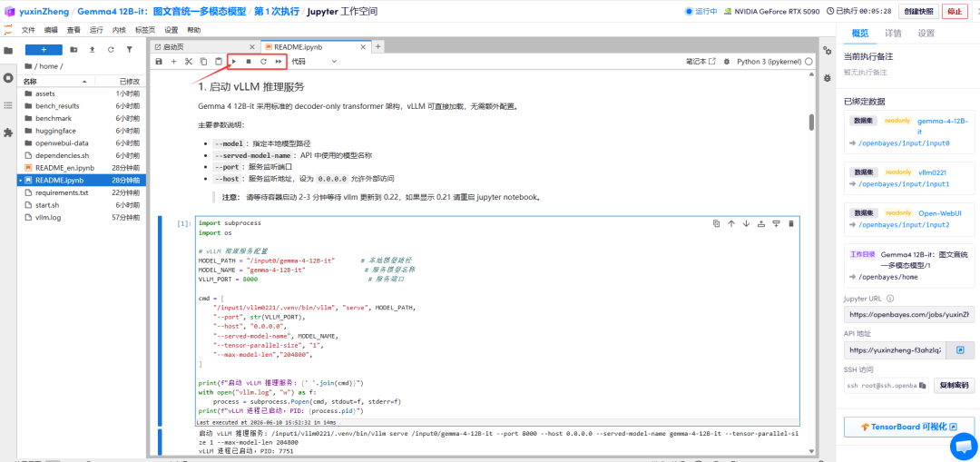Image resolution: width=980 pixels, height=462 pixels.
Task: Open the vllm0221 dataset link
Action: [x=933, y=172]
